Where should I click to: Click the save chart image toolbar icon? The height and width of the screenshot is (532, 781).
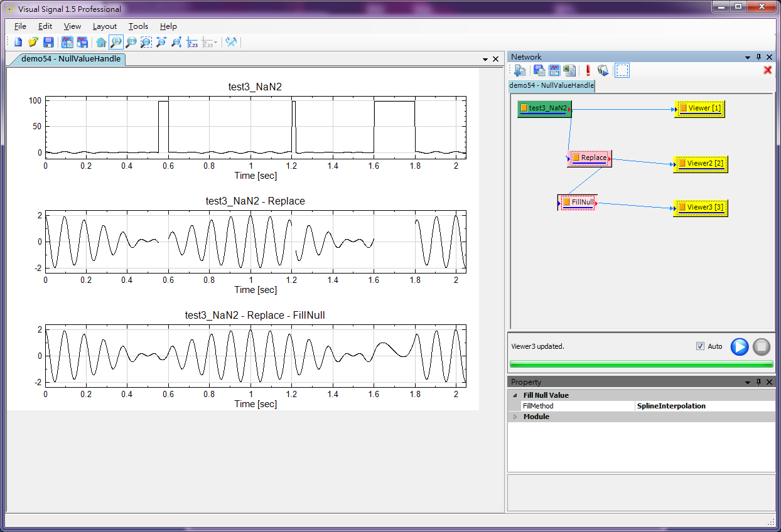[82, 42]
